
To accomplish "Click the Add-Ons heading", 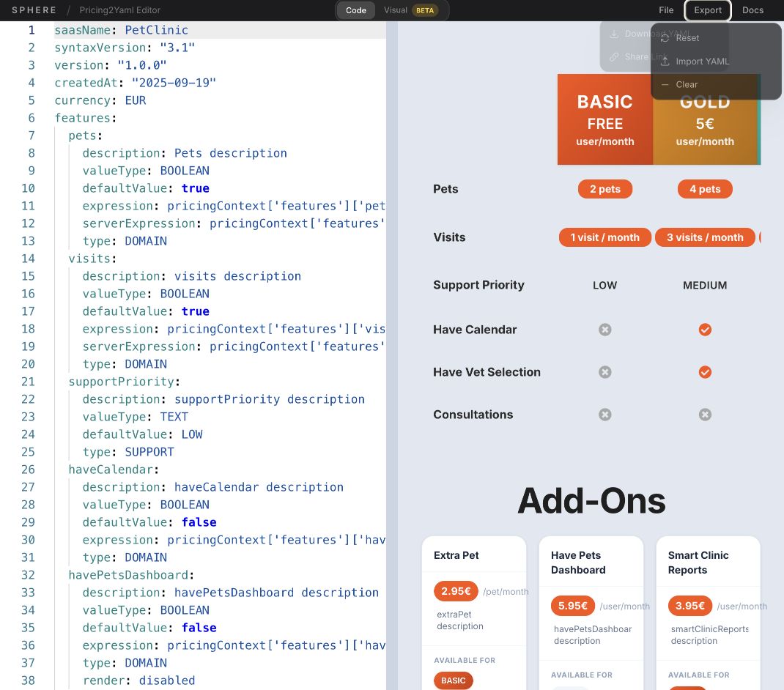I will pyautogui.click(x=591, y=501).
